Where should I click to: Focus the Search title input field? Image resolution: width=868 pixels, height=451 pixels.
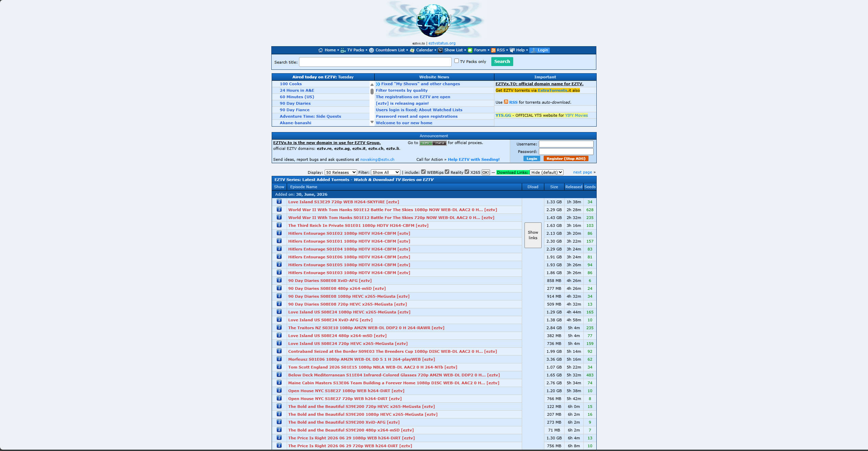click(375, 62)
